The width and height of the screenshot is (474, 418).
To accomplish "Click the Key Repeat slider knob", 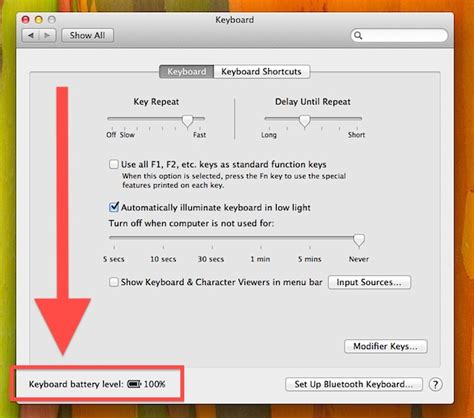I will point(188,121).
